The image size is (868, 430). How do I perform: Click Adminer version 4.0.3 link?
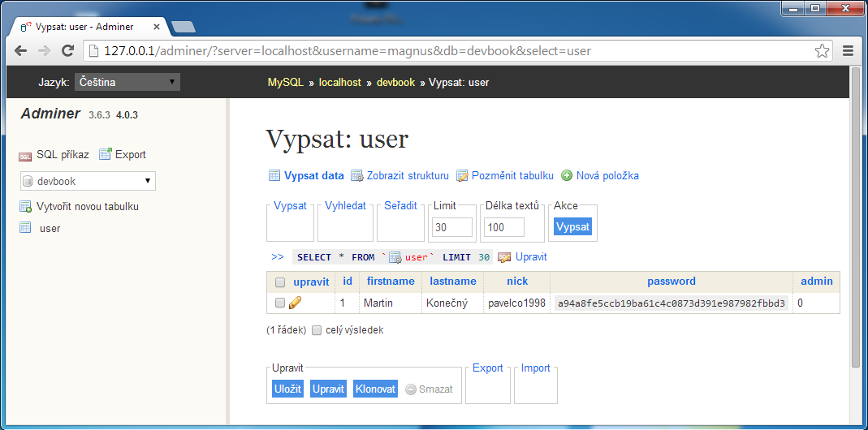(127, 115)
